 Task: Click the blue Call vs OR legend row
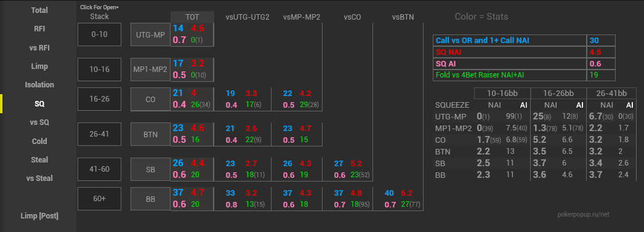click(x=510, y=40)
